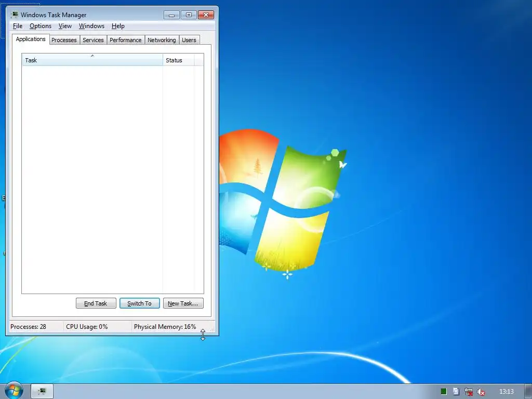Close the Task Manager window
This screenshot has width=532, height=399.
[x=206, y=15]
